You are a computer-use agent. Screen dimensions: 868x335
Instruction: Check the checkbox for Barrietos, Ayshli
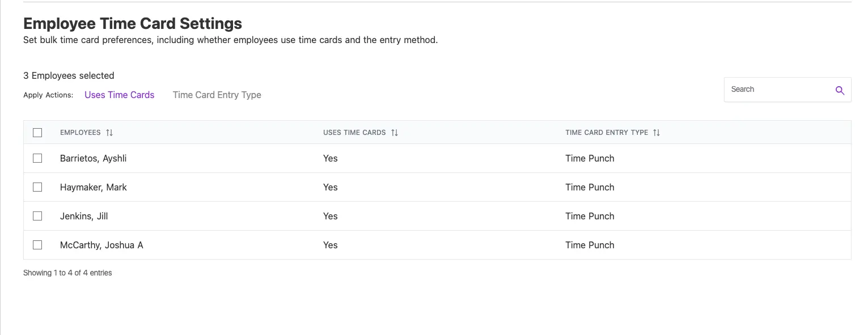pyautogui.click(x=37, y=158)
